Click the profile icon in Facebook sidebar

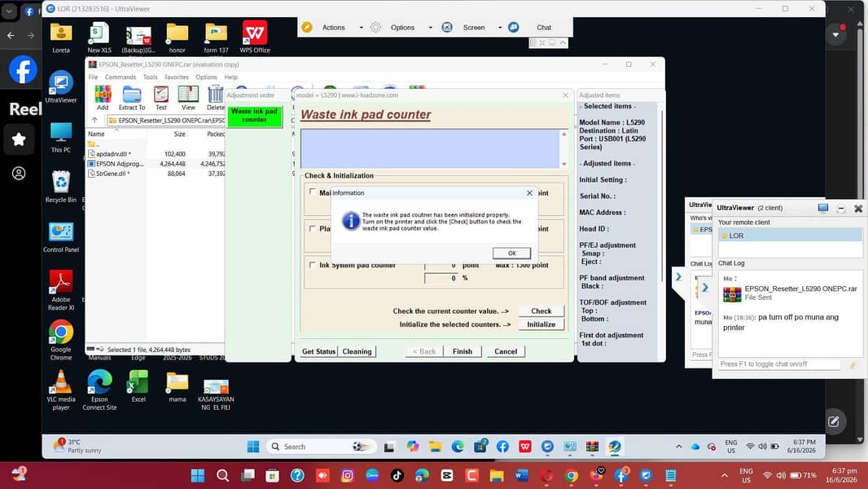(x=19, y=174)
